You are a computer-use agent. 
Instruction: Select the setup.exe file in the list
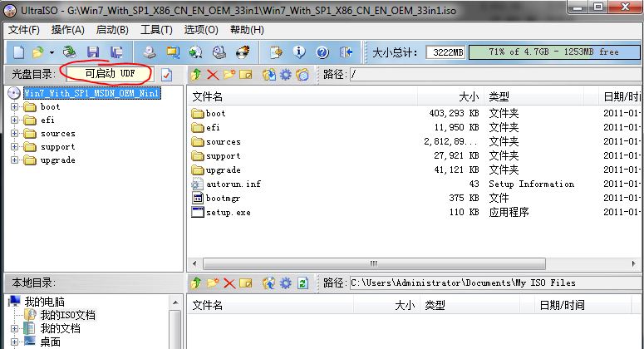pyautogui.click(x=228, y=212)
